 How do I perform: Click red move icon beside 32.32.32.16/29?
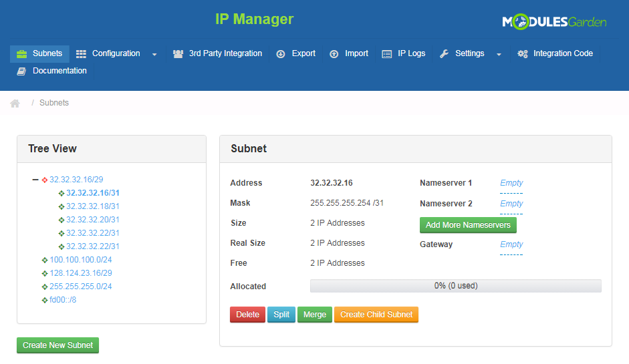click(45, 180)
